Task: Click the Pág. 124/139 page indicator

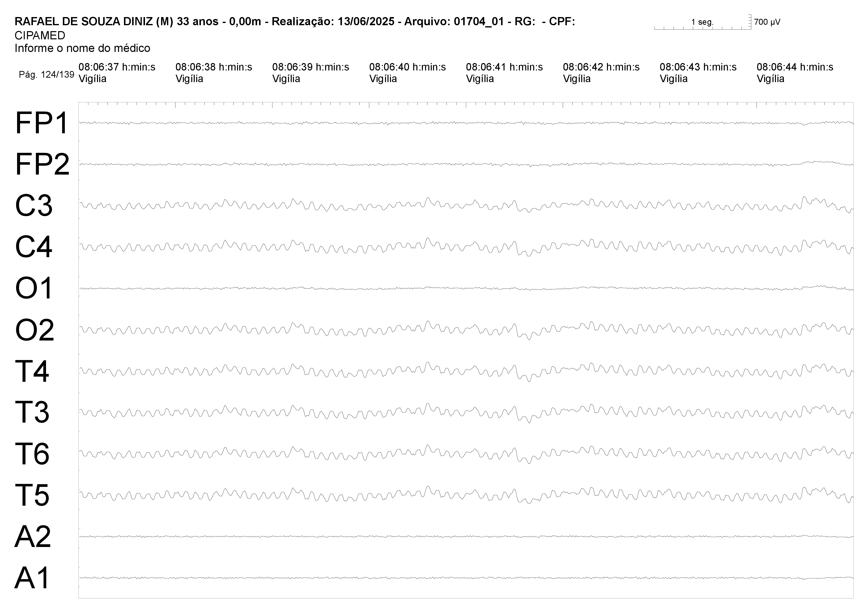Action: [x=47, y=75]
